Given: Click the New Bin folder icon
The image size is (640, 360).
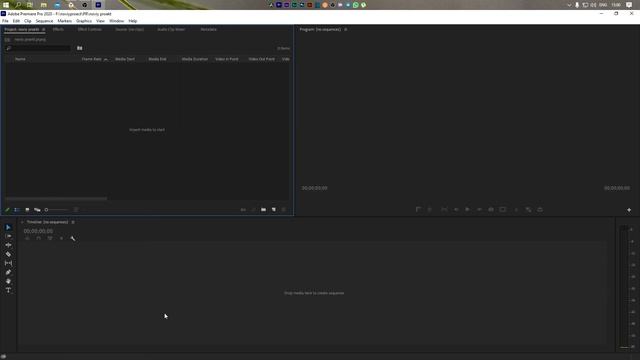Looking at the screenshot, I should click(x=264, y=210).
